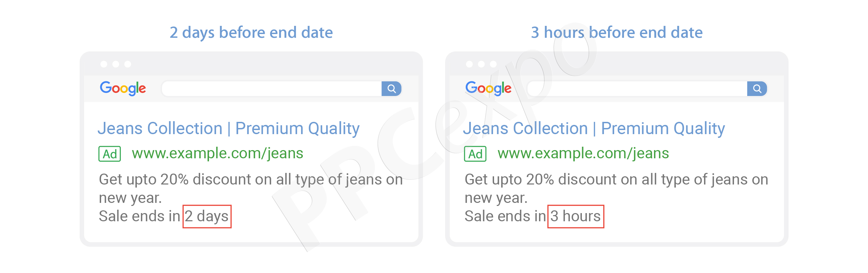Click the Google logo in right mockup
Viewport: 868px width, 273px height.
point(488,89)
